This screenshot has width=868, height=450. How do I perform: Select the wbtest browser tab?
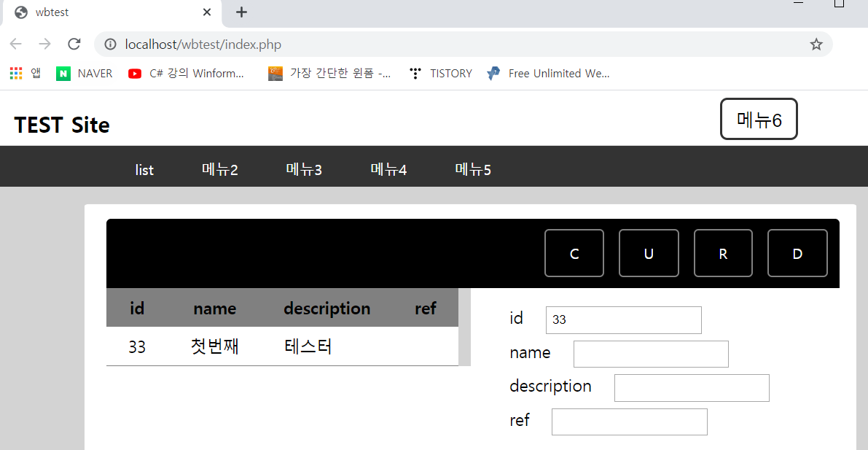pos(111,12)
